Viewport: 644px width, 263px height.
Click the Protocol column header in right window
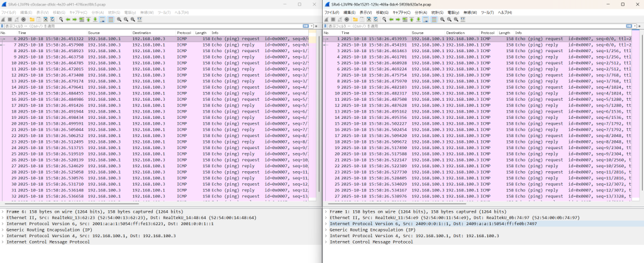(487, 32)
